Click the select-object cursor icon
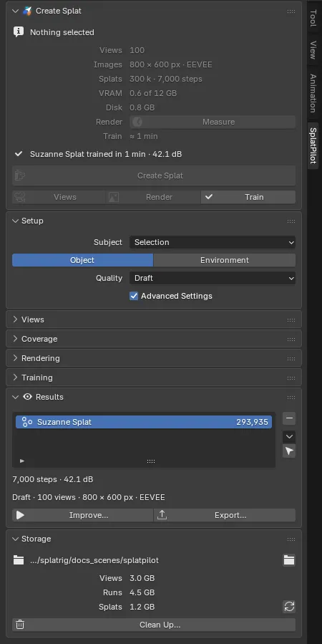This screenshot has height=644, width=322. (x=289, y=451)
